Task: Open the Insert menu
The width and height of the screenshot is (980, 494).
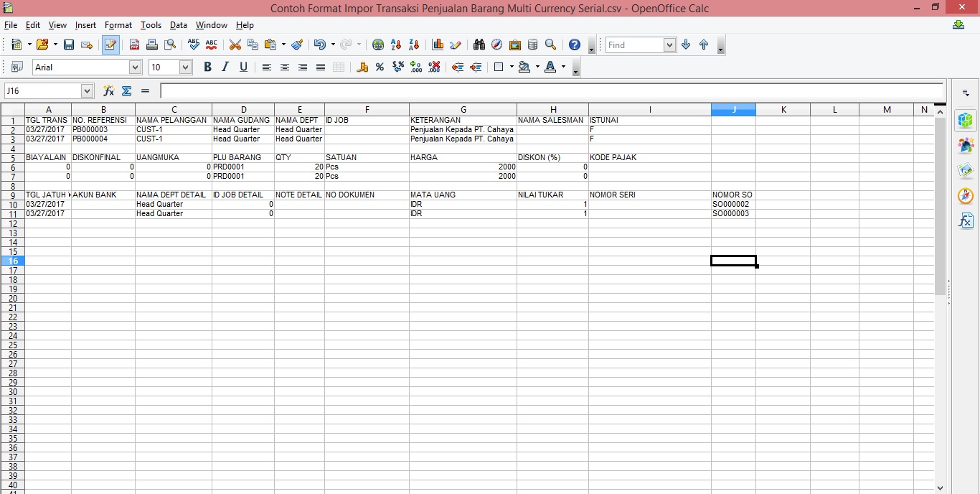Action: click(85, 25)
